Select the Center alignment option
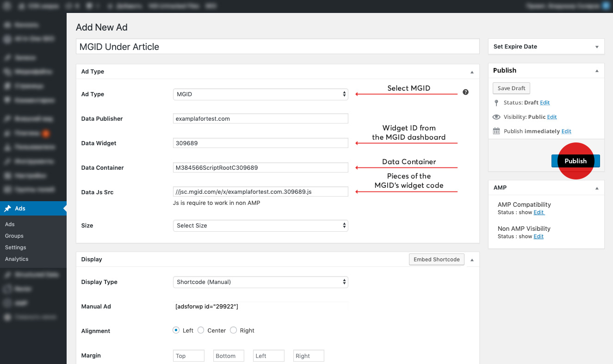This screenshot has width=613, height=364. coord(201,330)
